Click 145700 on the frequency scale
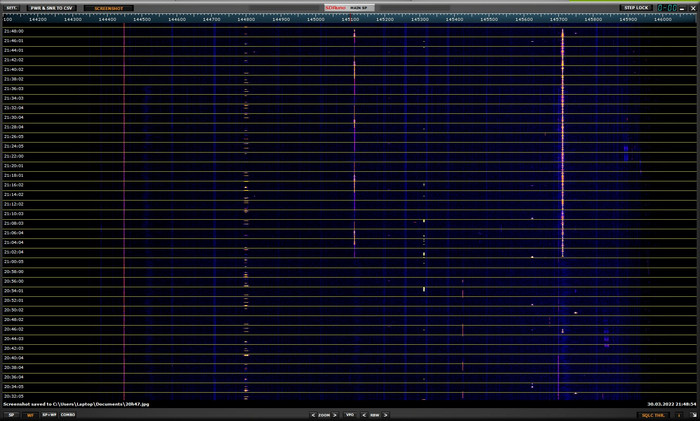Image resolution: width=700 pixels, height=421 pixels. point(558,19)
